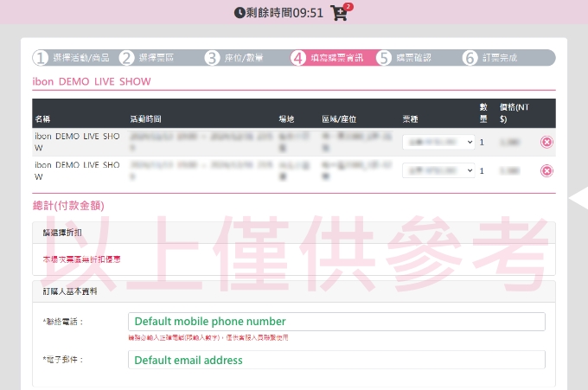This screenshot has height=390, width=588.
Task: Open the shopping cart icon
Action: pyautogui.click(x=338, y=13)
